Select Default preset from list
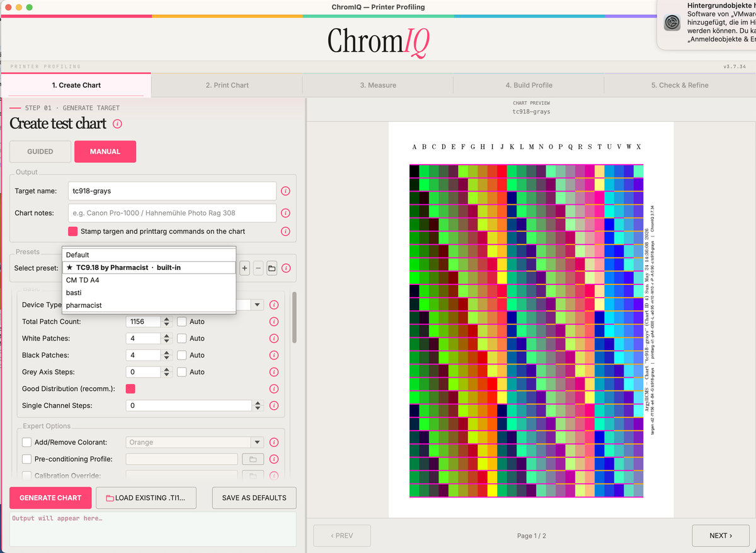This screenshot has width=756, height=553. pyautogui.click(x=149, y=255)
